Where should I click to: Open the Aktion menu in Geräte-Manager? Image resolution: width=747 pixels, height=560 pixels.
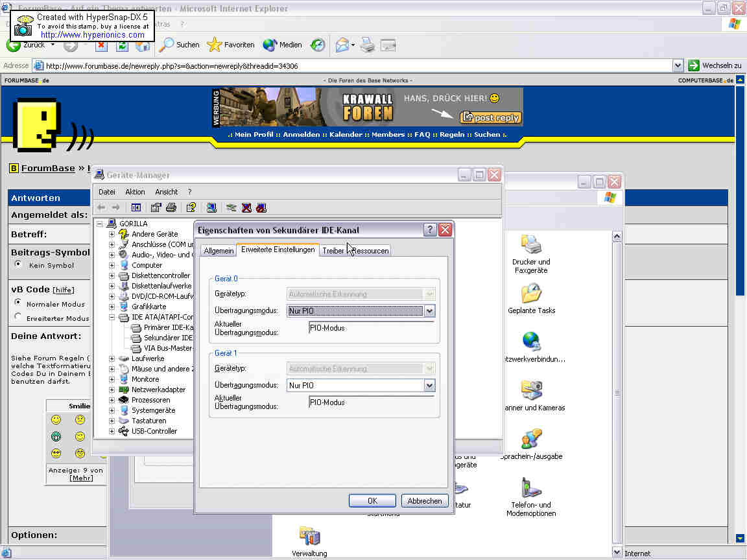[135, 192]
